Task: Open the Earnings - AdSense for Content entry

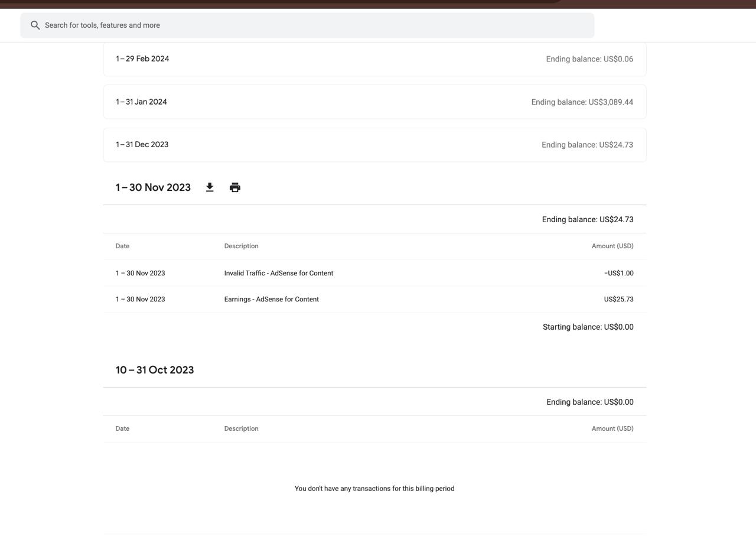Action: pos(271,299)
